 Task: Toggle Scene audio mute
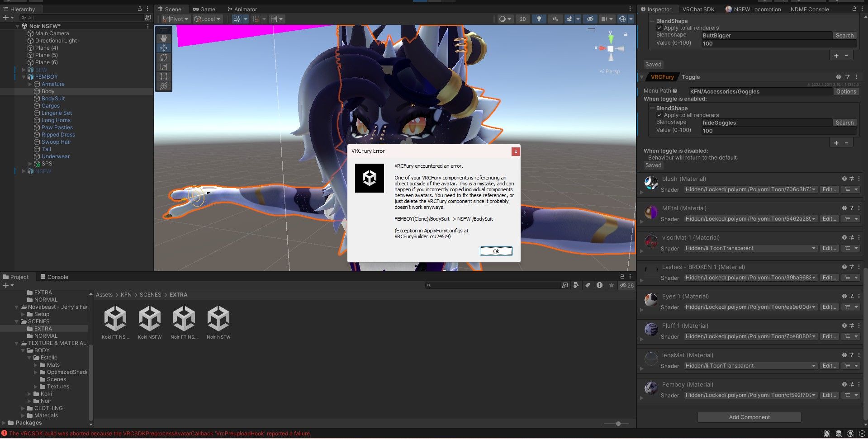555,19
